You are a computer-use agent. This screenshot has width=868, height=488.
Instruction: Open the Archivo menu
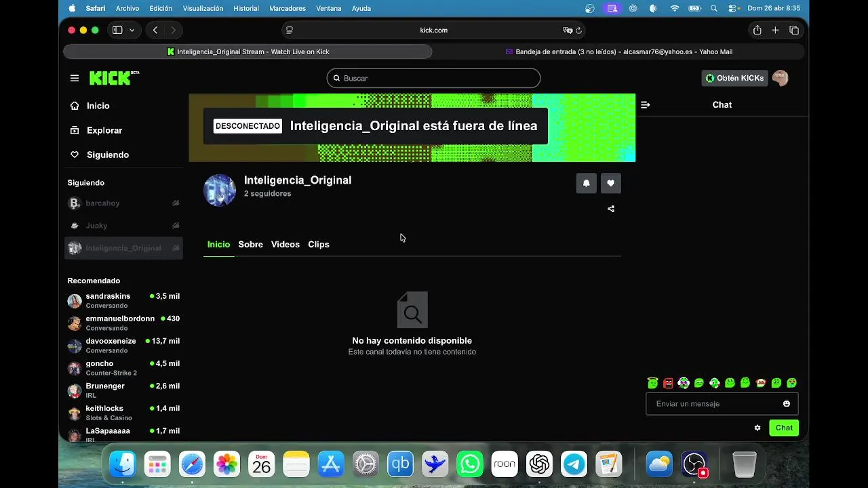tap(127, 8)
